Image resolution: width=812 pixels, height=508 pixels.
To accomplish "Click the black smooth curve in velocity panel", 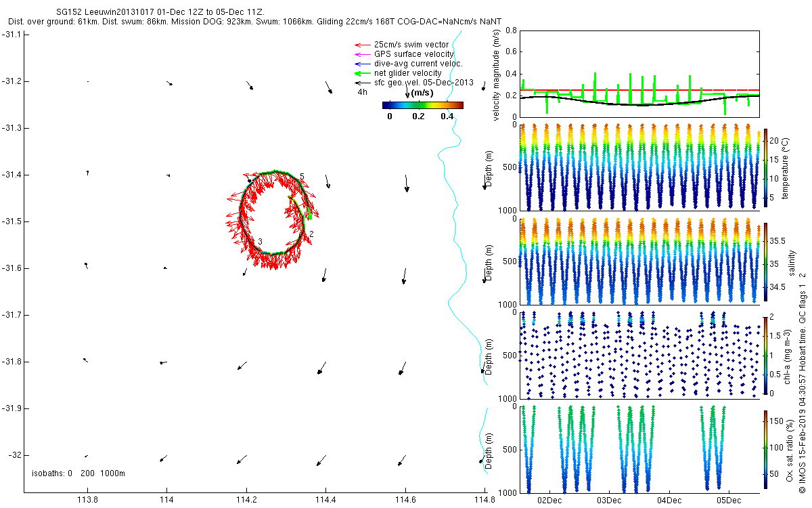I will coord(639,104).
